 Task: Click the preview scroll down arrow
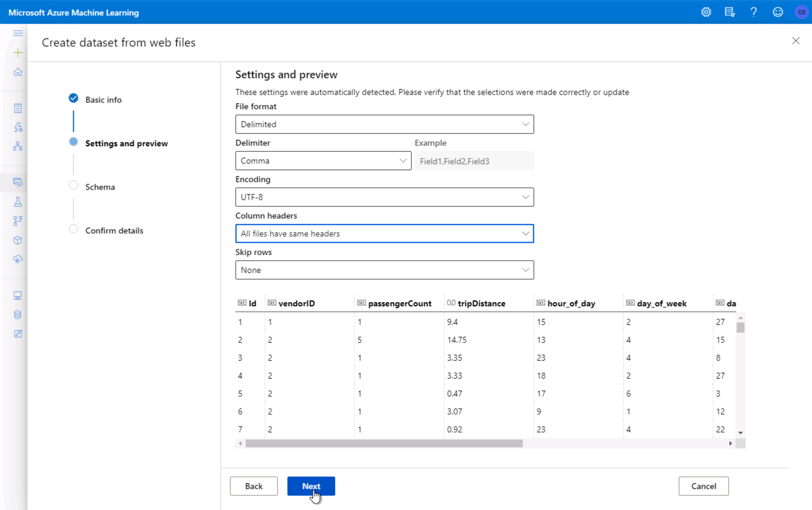[x=741, y=433]
